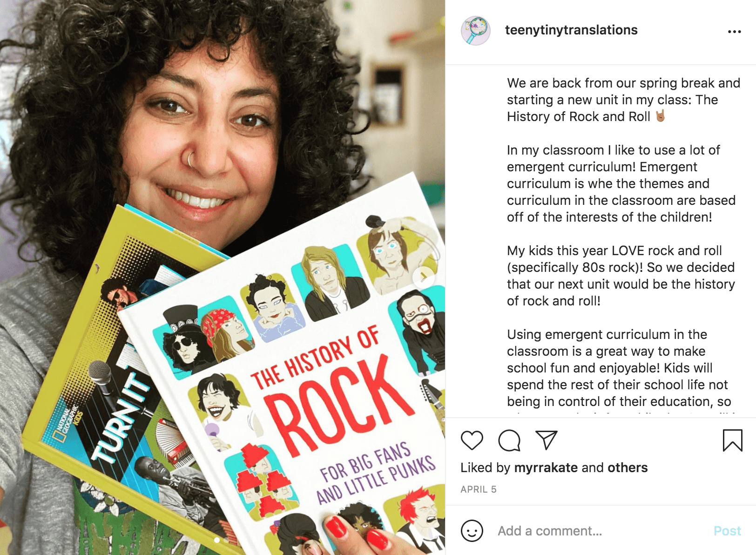756x555 pixels.
Task: Save the post with the bookmark icon
Action: pos(732,440)
